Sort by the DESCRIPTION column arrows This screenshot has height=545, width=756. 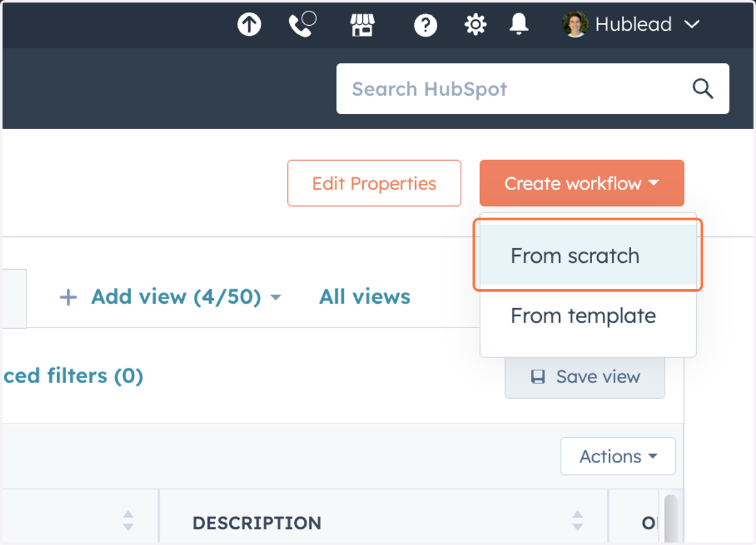click(x=577, y=520)
